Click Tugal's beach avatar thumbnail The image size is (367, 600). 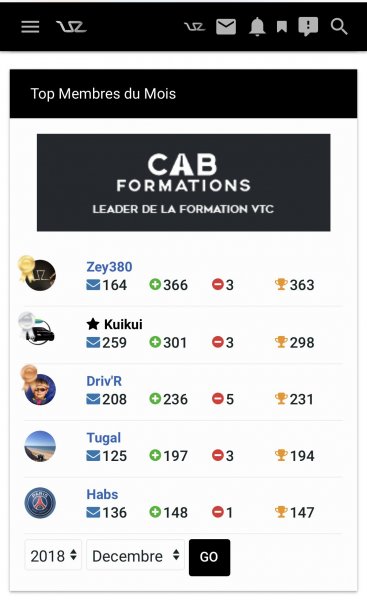point(40,446)
